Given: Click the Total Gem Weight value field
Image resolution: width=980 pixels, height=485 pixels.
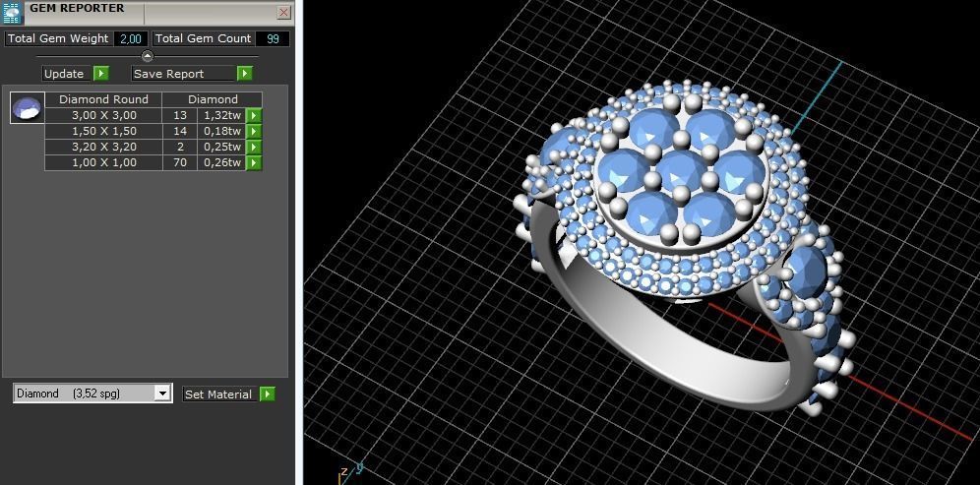Looking at the screenshot, I should point(131,38).
